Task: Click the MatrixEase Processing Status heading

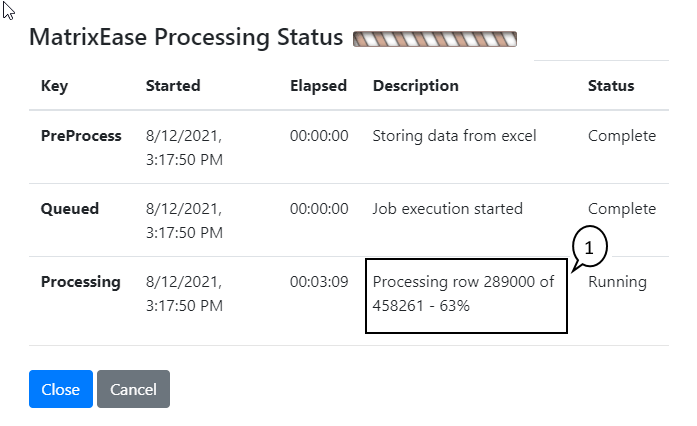Action: click(x=187, y=38)
